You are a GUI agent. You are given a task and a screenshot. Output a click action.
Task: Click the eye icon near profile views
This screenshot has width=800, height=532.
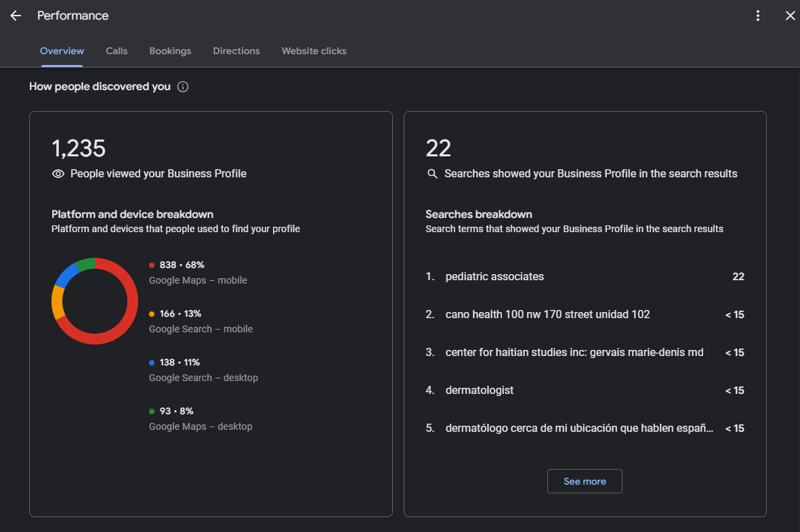(x=58, y=174)
